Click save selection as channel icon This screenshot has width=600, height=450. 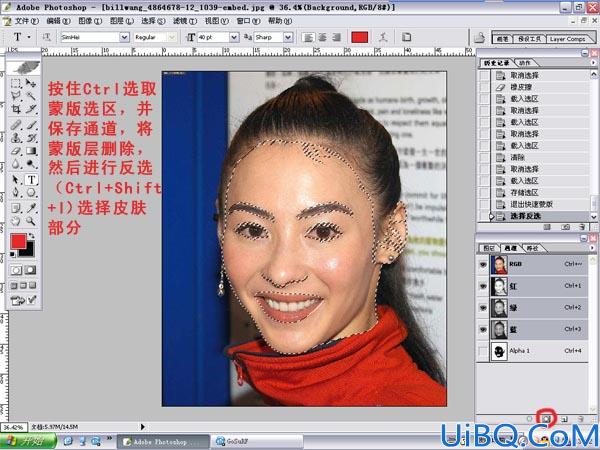coord(546,419)
